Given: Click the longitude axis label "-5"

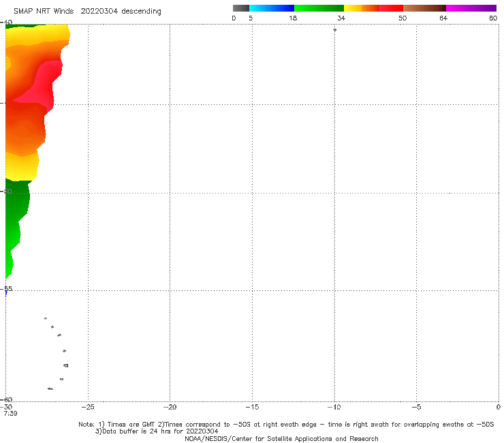Looking at the screenshot, I should (x=416, y=407).
